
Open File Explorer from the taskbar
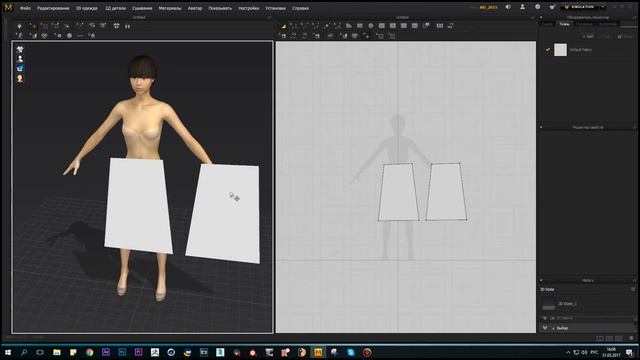[57, 352]
